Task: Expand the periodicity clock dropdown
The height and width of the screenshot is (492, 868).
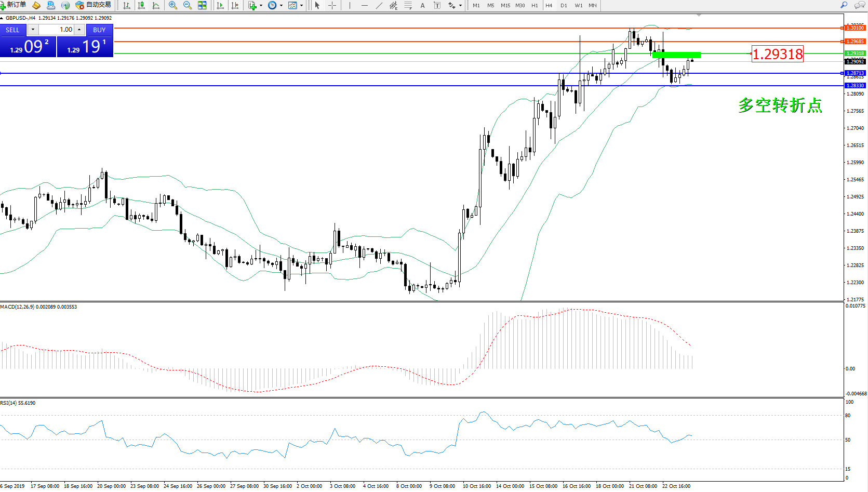Action: pyautogui.click(x=281, y=5)
